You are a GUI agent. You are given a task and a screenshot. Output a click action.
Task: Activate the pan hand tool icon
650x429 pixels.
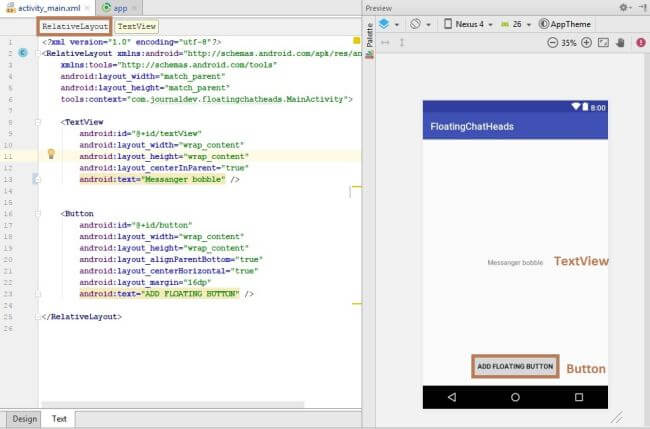point(620,43)
